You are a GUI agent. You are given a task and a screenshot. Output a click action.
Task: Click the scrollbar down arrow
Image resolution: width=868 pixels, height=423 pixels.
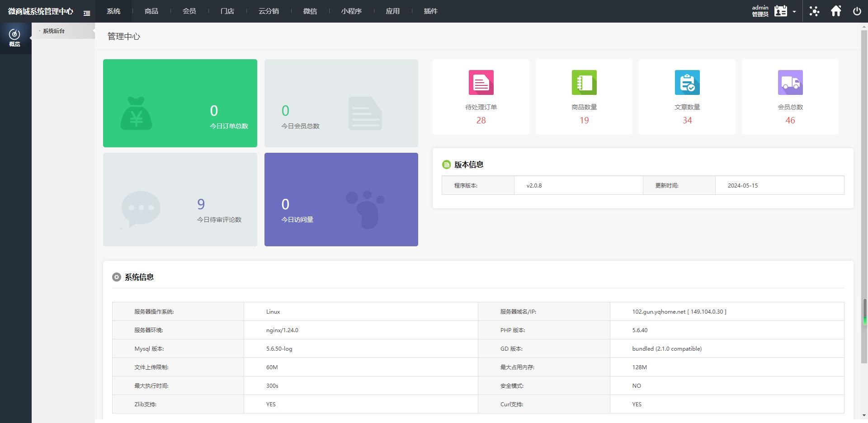(865, 415)
